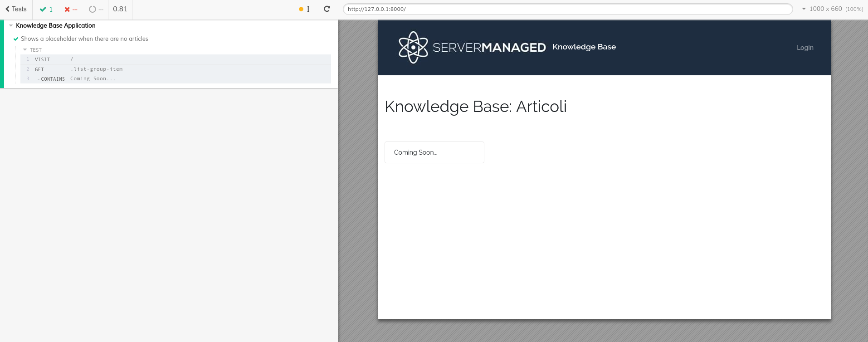The height and width of the screenshot is (342, 868).
Task: Restart the tests with the refresh icon
Action: click(x=326, y=9)
